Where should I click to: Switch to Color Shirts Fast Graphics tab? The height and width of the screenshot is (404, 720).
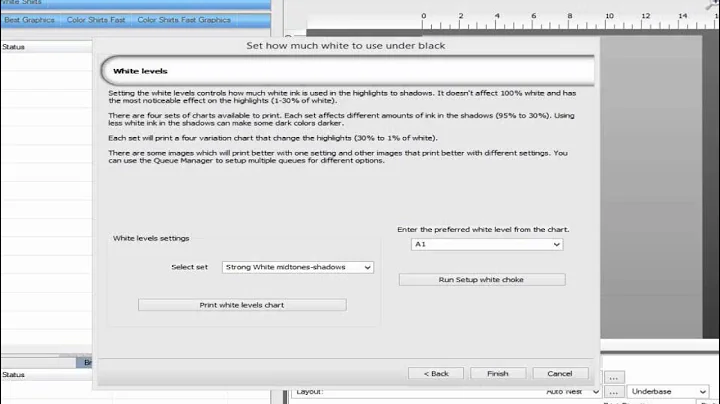click(x=184, y=20)
